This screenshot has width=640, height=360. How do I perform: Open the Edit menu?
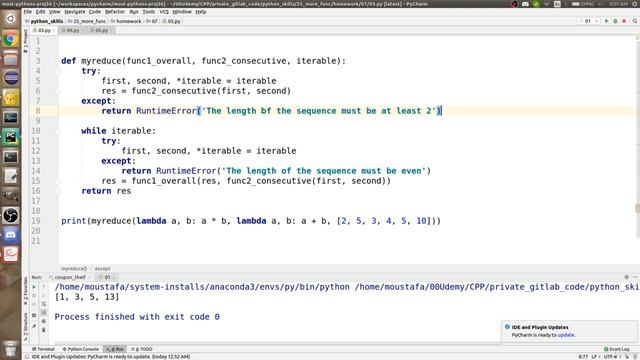tap(40, 12)
